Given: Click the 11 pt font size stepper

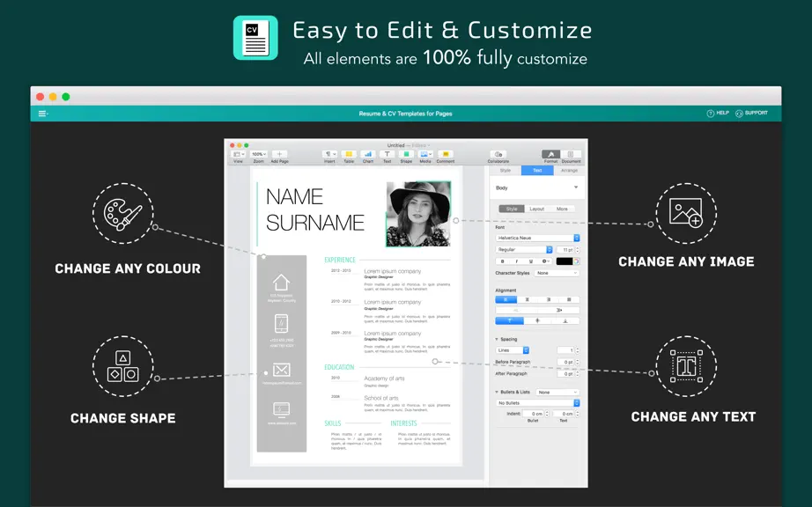Looking at the screenshot, I should coord(578,250).
